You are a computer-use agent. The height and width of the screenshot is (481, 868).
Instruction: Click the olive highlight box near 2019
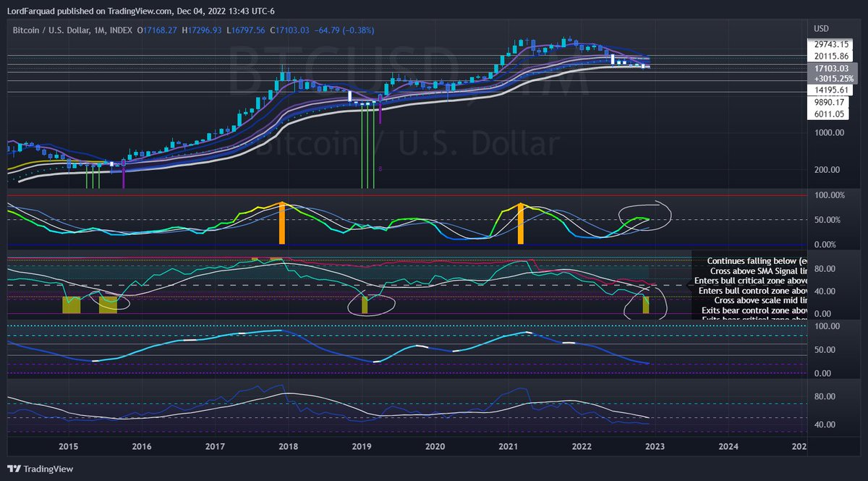pyautogui.click(x=365, y=305)
